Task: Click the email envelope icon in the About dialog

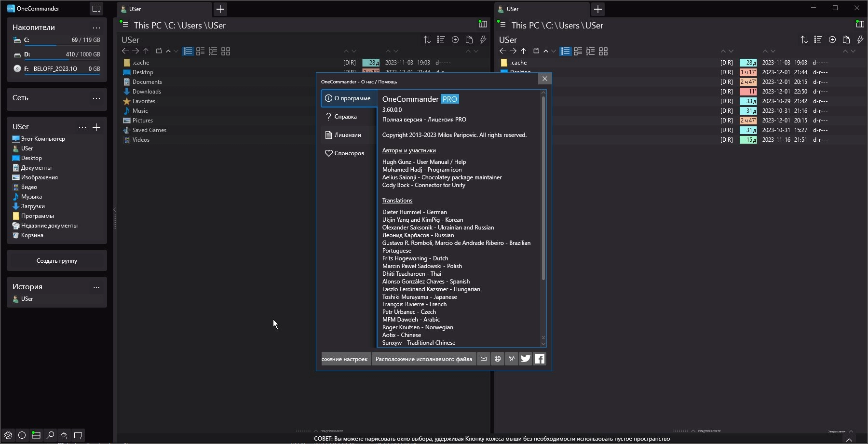Action: (484, 359)
